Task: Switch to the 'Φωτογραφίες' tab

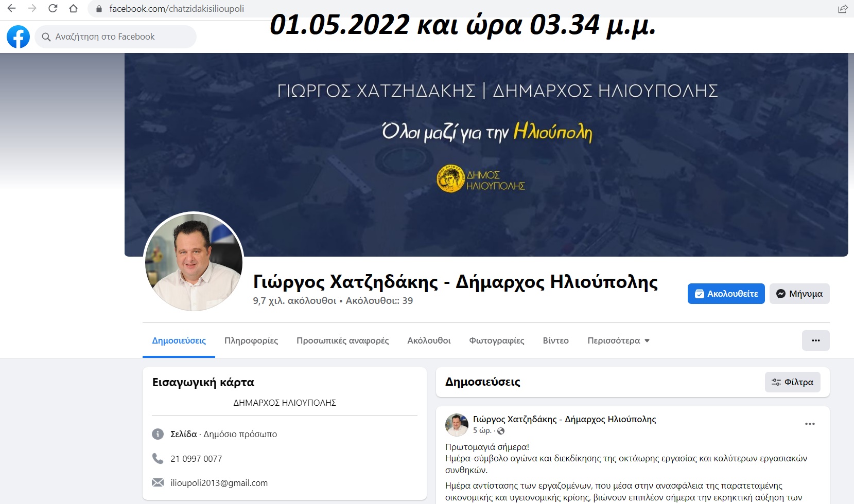Action: [497, 340]
